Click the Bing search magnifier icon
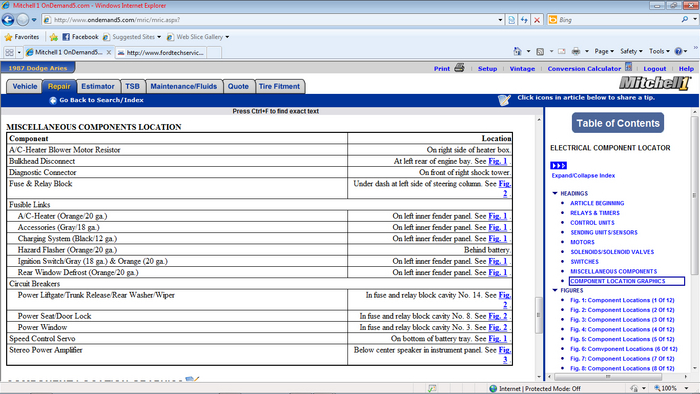 tap(685, 20)
